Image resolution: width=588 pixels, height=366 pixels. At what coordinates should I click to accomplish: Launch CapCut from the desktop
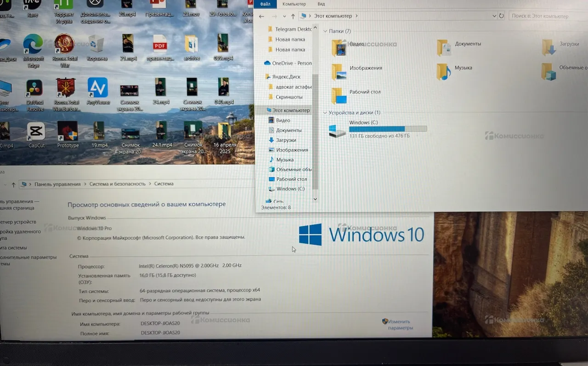pos(36,135)
